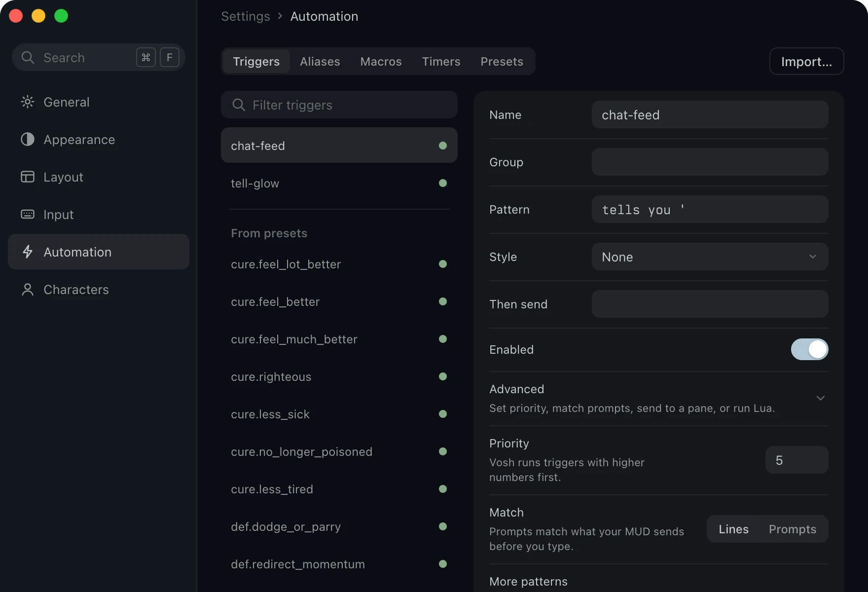Select the cure.no_longer_poisoned trigger
Viewport: 868px width, 592px height.
[x=339, y=451]
